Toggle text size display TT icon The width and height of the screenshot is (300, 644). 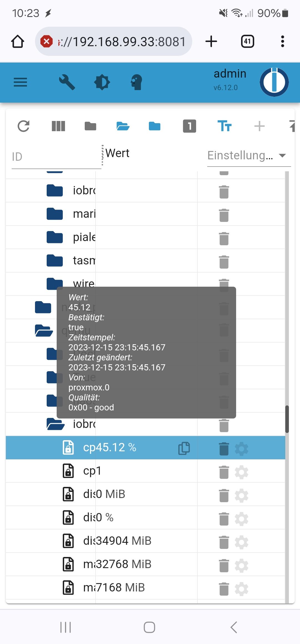pyautogui.click(x=224, y=126)
